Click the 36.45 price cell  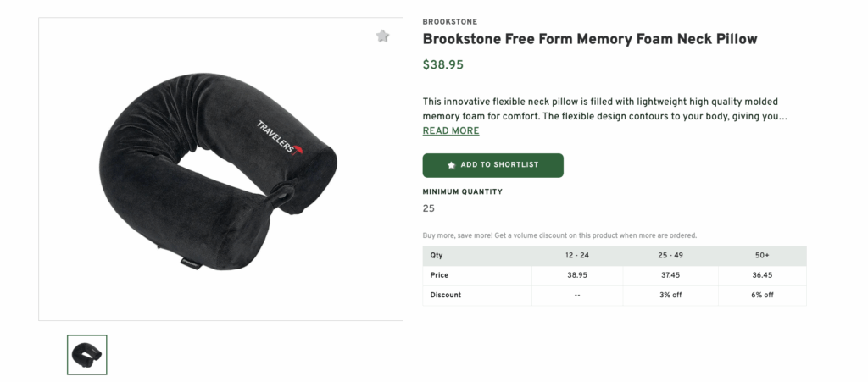[761, 275]
